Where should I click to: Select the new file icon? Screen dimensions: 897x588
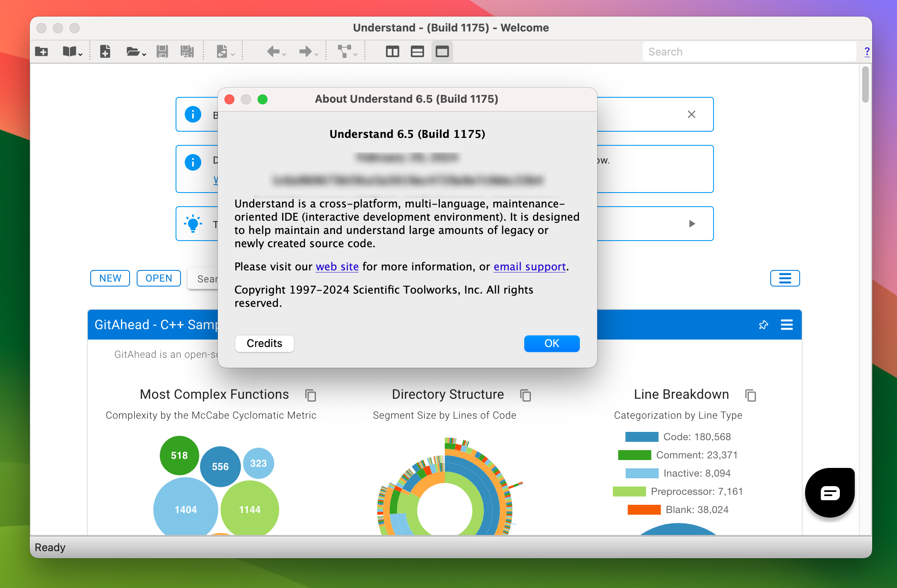point(105,51)
